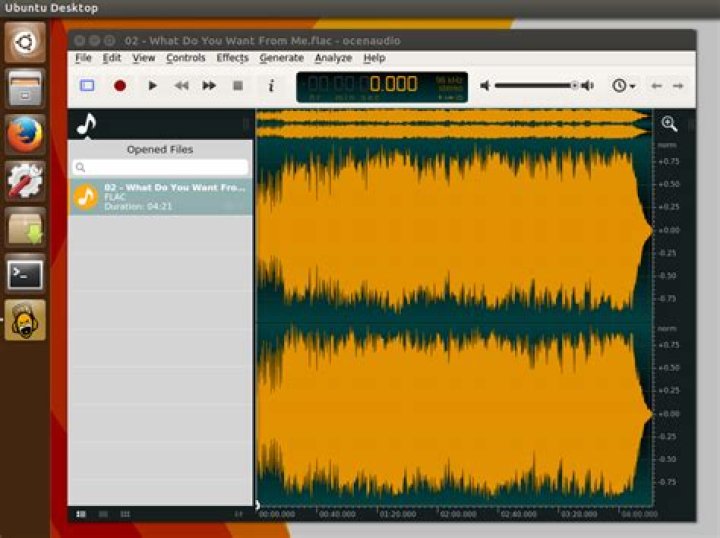Image resolution: width=720 pixels, height=538 pixels.
Task: Open Ubuntu Dash home in launcher
Action: 25,42
